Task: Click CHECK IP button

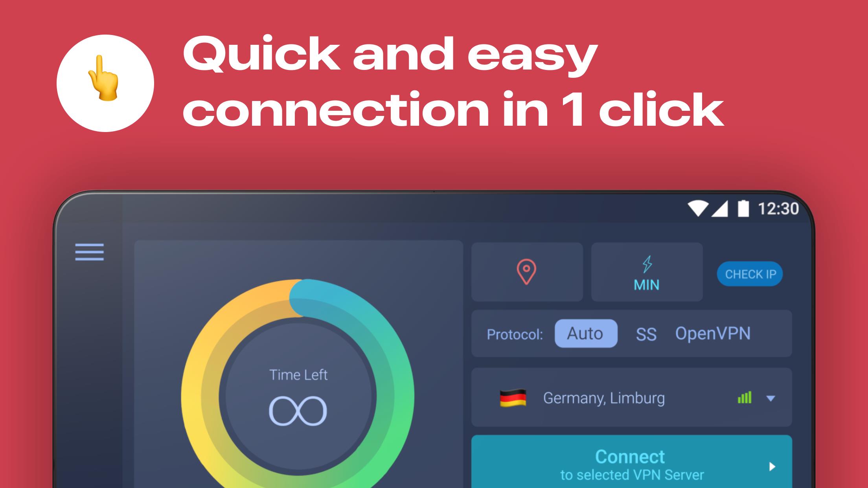Action: pyautogui.click(x=750, y=273)
